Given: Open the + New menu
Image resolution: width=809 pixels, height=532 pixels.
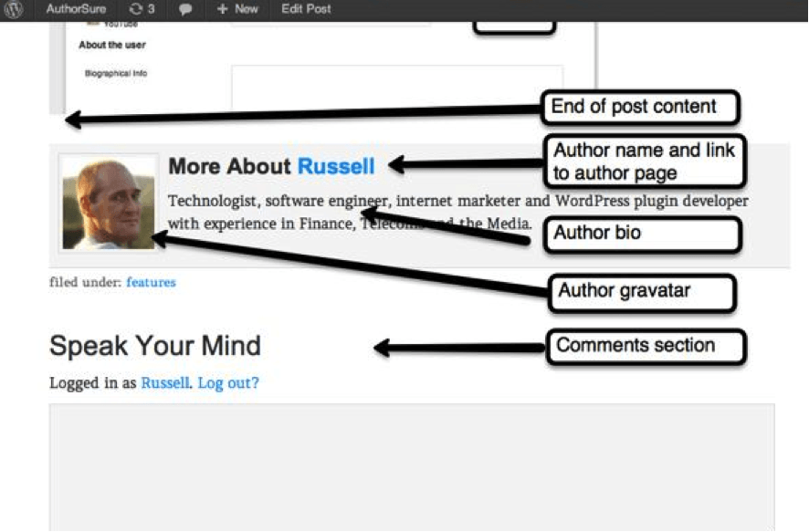Looking at the screenshot, I should point(237,9).
